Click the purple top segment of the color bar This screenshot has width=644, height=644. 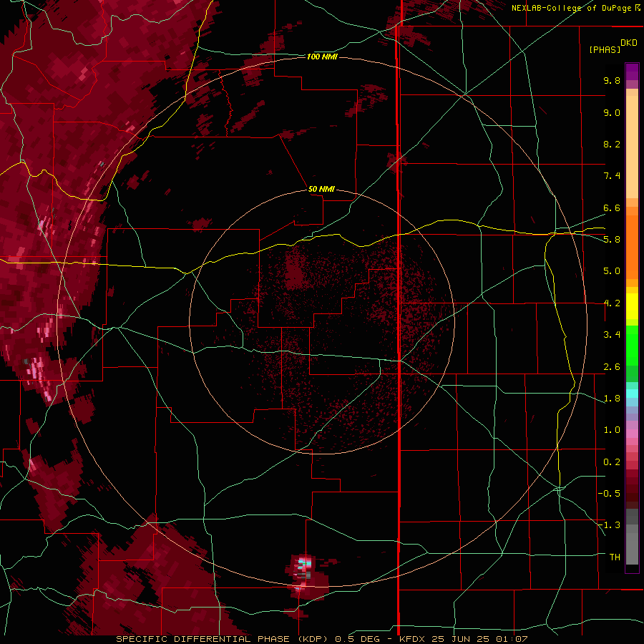632,72
